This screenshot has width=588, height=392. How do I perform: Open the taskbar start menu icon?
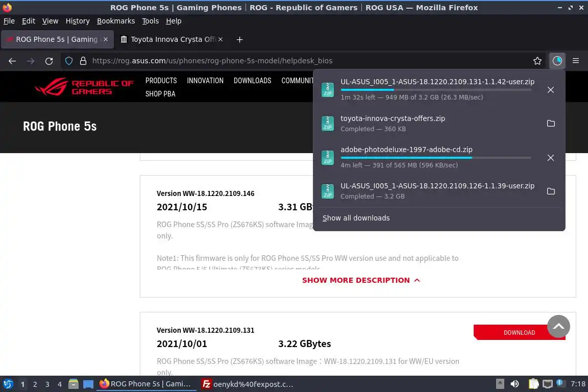coord(8,384)
